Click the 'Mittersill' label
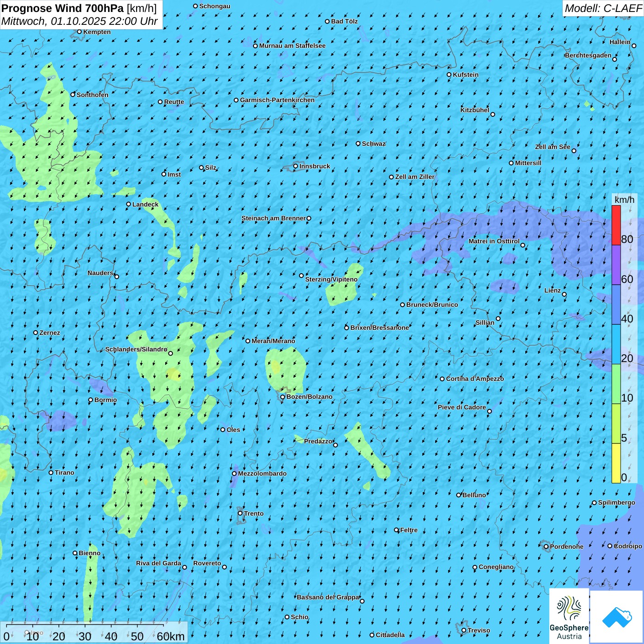 pos(528,163)
